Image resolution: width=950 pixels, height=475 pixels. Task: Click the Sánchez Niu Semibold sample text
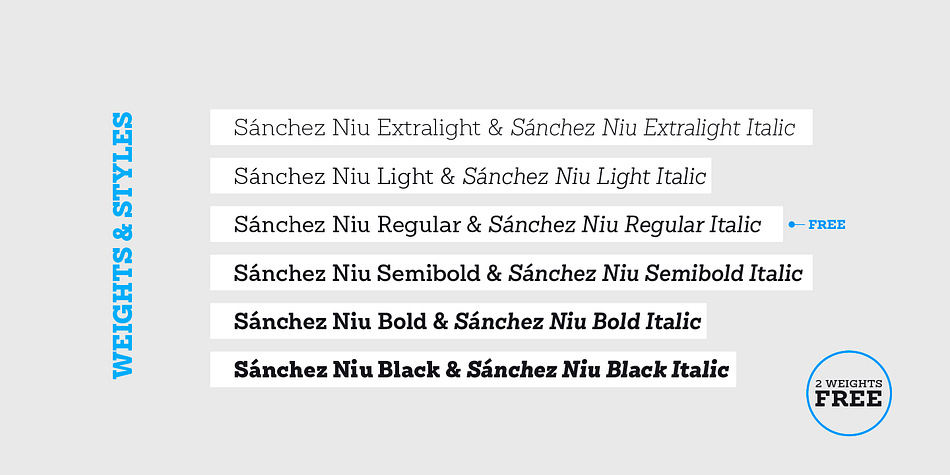(x=357, y=273)
